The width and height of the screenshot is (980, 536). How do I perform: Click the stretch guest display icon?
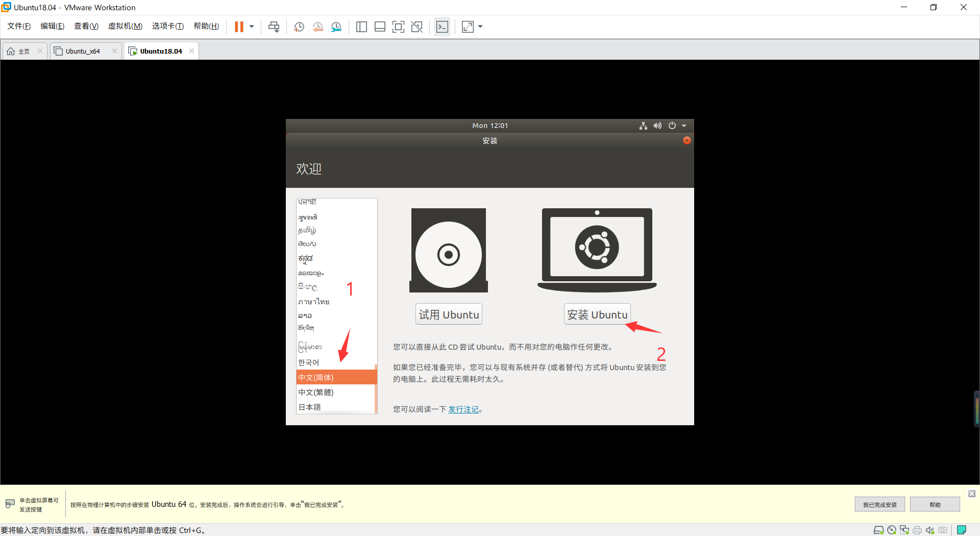click(468, 27)
